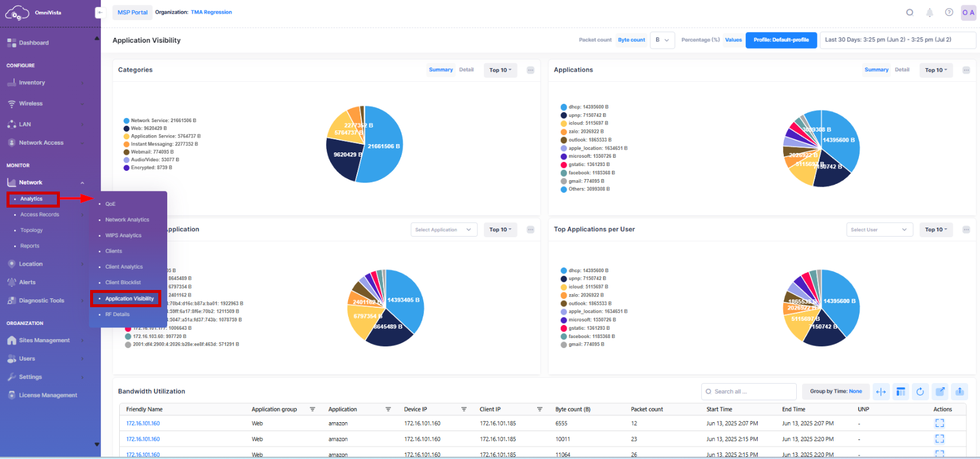Open the Select Application dropdown
This screenshot has height=459, width=980.
click(x=443, y=230)
